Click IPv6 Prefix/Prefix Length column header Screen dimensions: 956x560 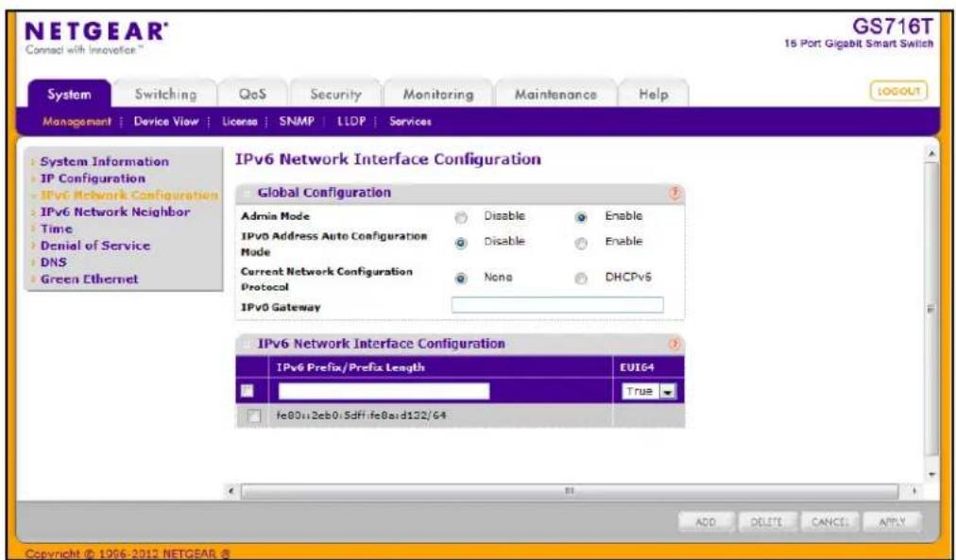point(350,367)
